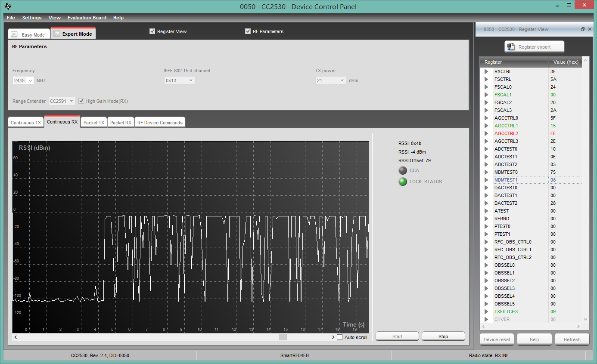The height and width of the screenshot is (364, 597).
Task: Open the Help menu
Action: point(118,18)
